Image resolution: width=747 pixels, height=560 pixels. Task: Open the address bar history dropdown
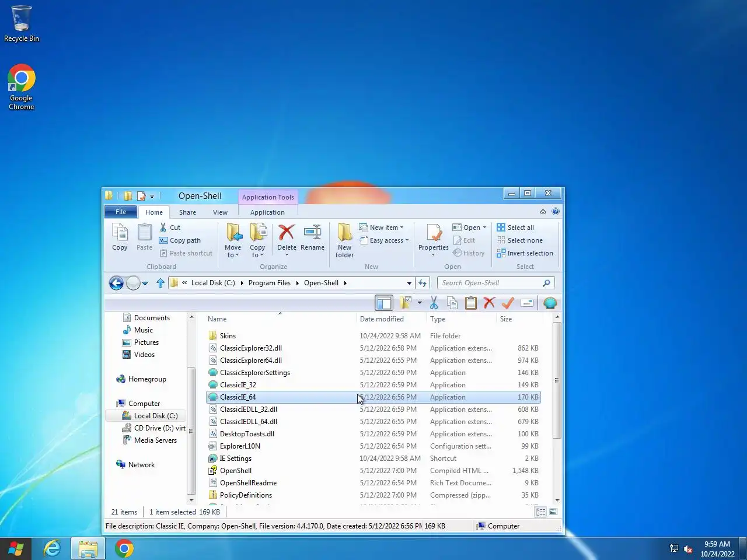click(409, 283)
